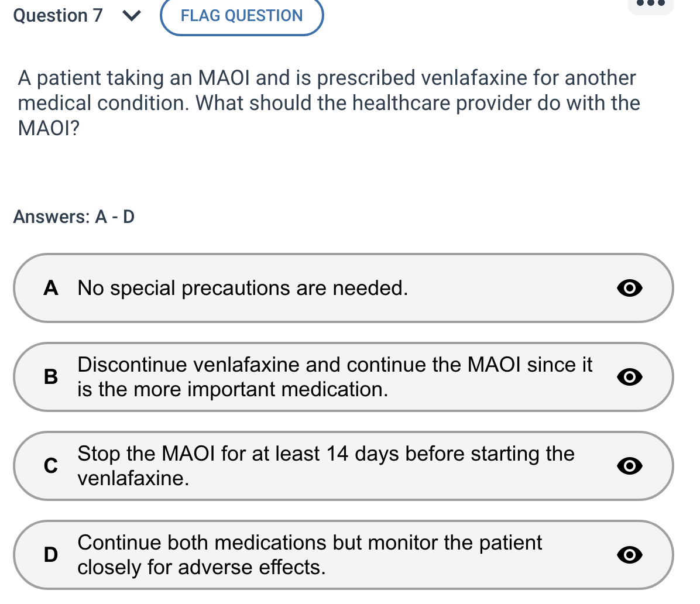The height and width of the screenshot is (604, 700).
Task: Click the Flag Question button
Action: 242,16
